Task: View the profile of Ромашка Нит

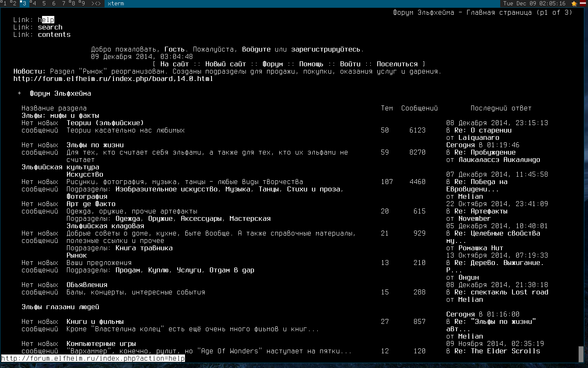Action: pyautogui.click(x=481, y=248)
